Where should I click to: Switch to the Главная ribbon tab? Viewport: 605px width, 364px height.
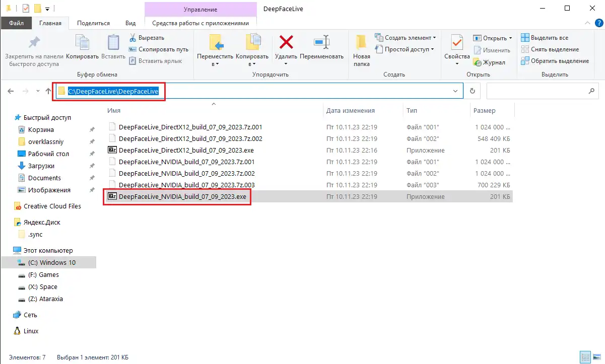pos(50,23)
